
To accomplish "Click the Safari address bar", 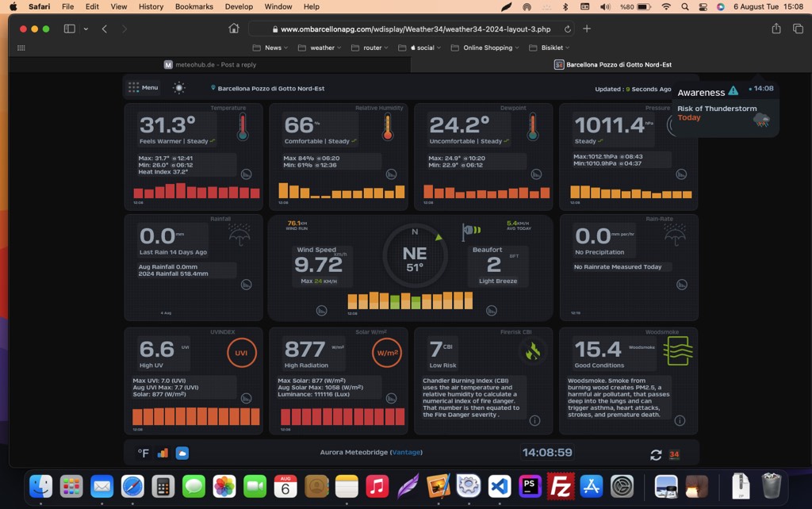I will click(411, 29).
